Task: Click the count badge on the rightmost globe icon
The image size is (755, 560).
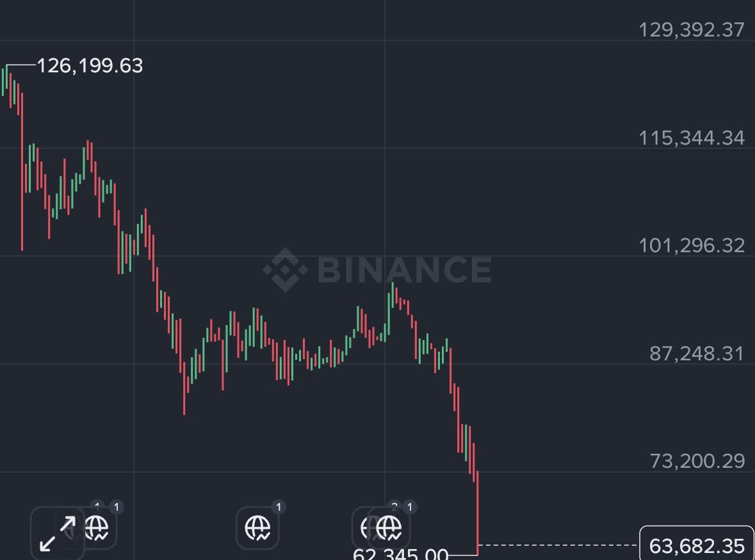Action: coord(410,508)
